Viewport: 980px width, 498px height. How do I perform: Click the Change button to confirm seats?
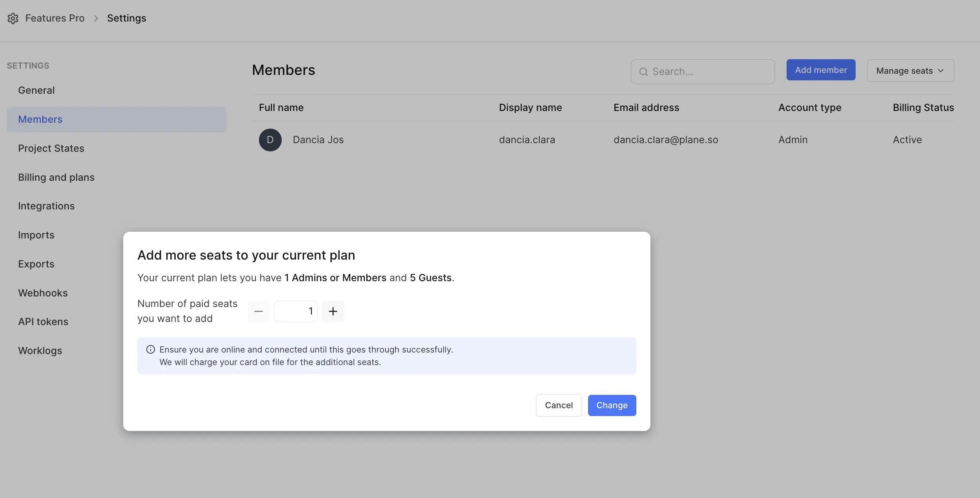612,405
